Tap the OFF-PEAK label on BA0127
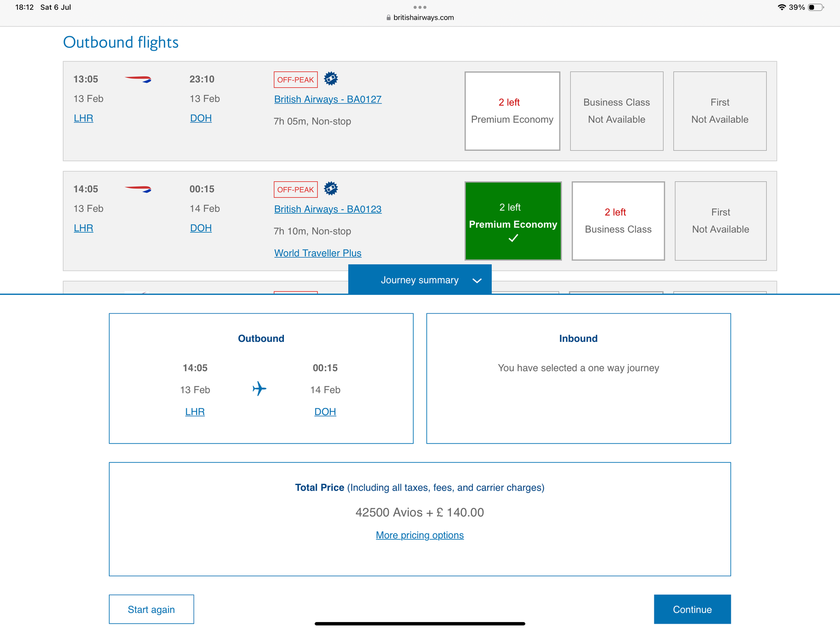The width and height of the screenshot is (840, 630). (295, 80)
